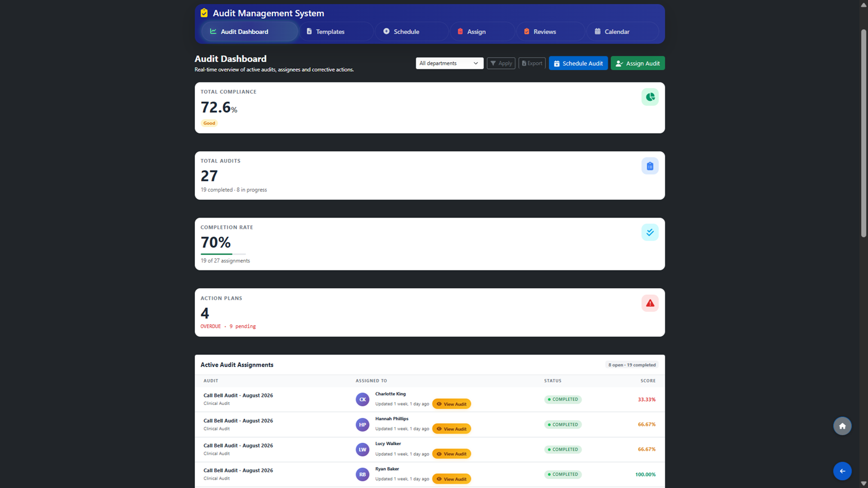Click the scrollbar up arrow
The height and width of the screenshot is (488, 868).
[x=863, y=5]
